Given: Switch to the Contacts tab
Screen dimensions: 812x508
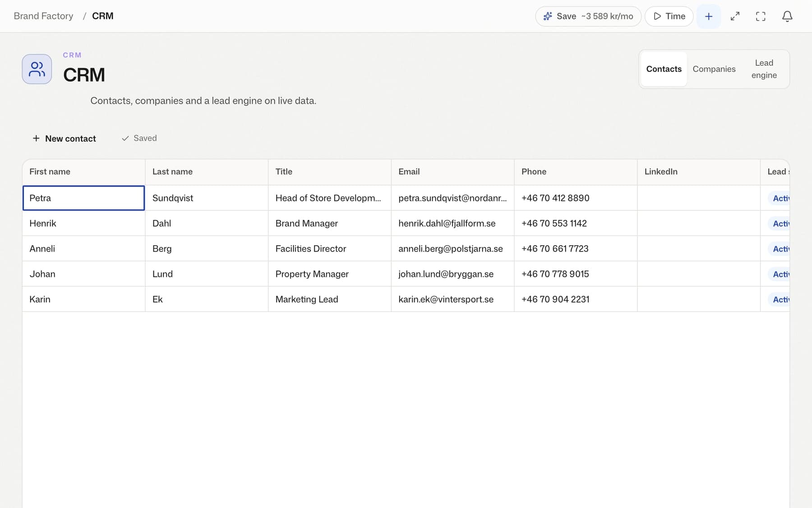Looking at the screenshot, I should click(x=664, y=69).
